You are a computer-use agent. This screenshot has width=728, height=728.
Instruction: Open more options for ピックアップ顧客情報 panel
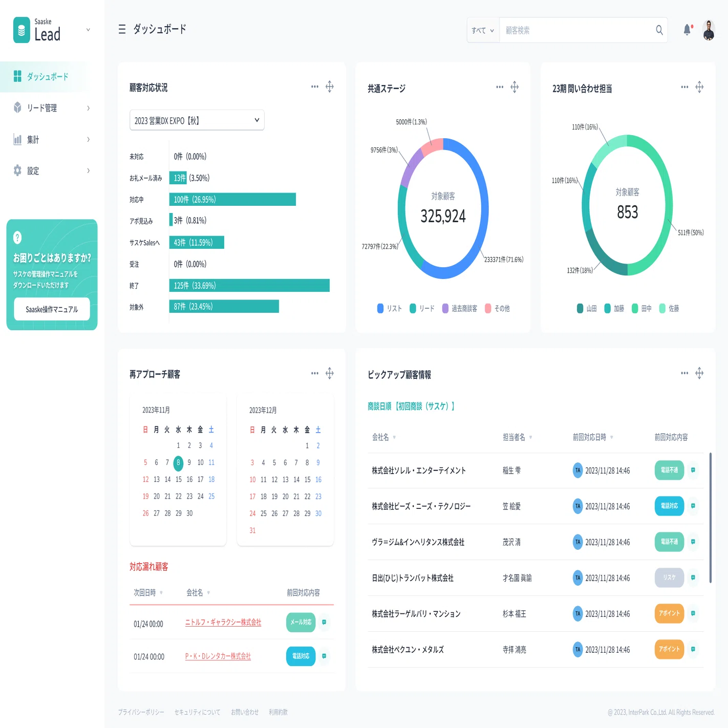[684, 373]
